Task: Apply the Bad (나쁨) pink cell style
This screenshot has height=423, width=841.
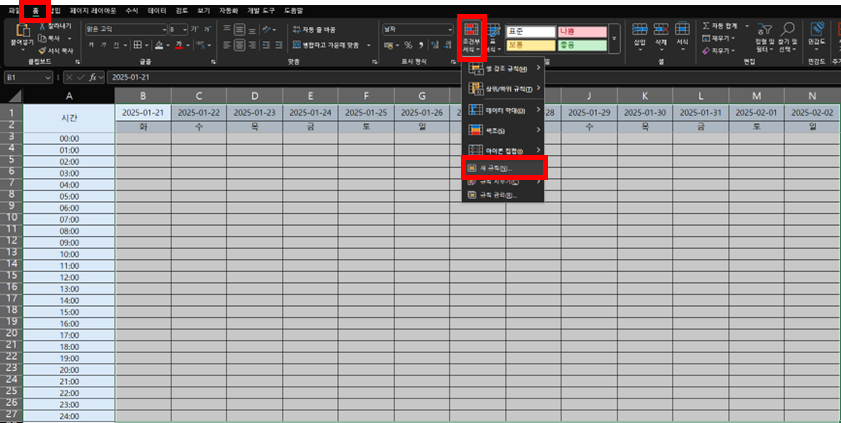Action: point(582,32)
